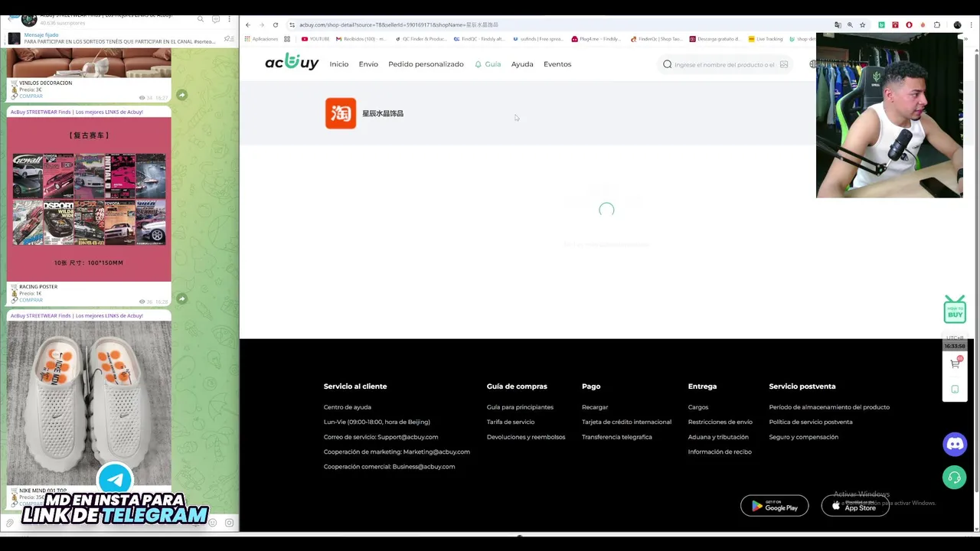Click Centro de ayuda footer link
The width and height of the screenshot is (980, 551).
[347, 407]
